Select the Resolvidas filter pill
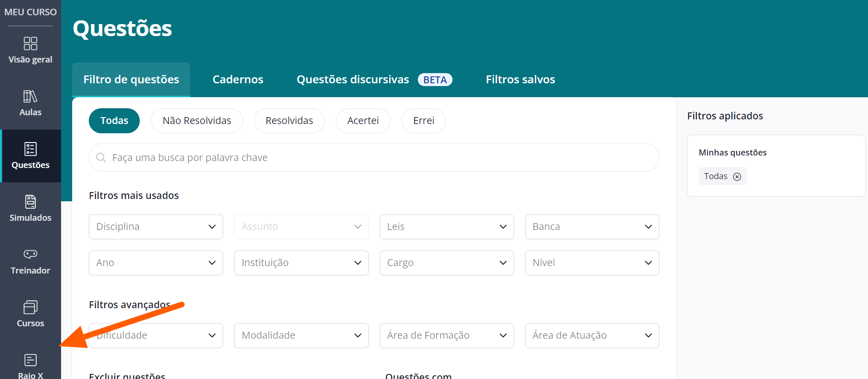868x379 pixels. pyautogui.click(x=289, y=121)
